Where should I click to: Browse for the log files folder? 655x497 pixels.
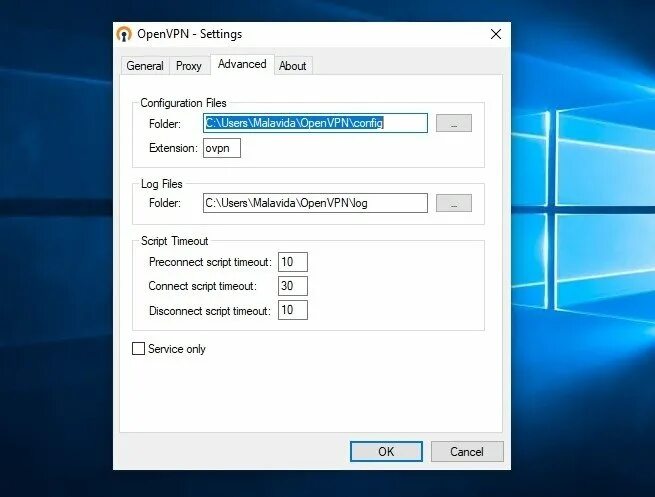454,203
